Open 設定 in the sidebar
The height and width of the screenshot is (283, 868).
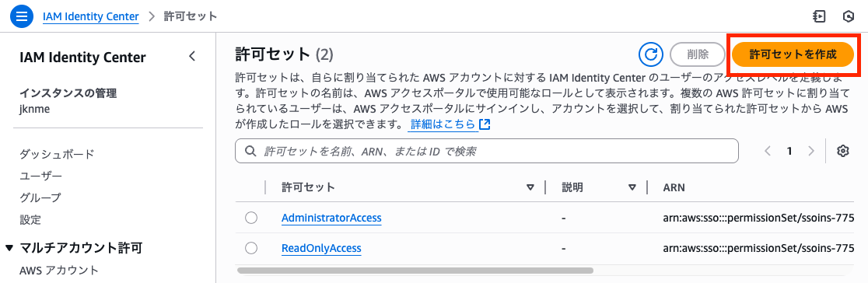(30, 220)
